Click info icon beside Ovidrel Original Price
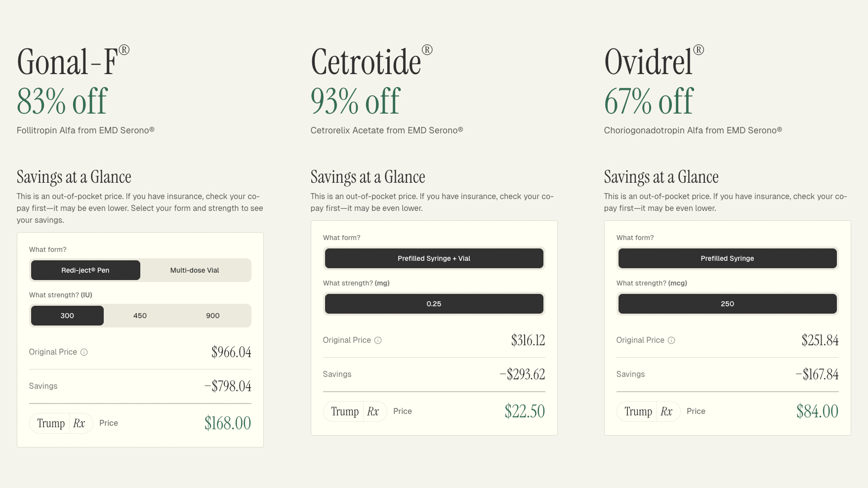Image resolution: width=868 pixels, height=488 pixels. point(671,340)
